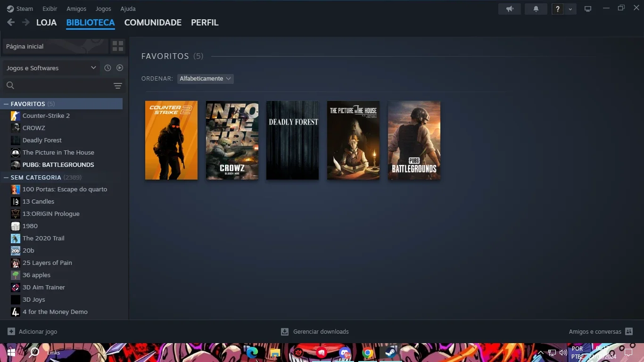The image size is (644, 362).
Task: Click the help question mark button
Action: click(558, 9)
